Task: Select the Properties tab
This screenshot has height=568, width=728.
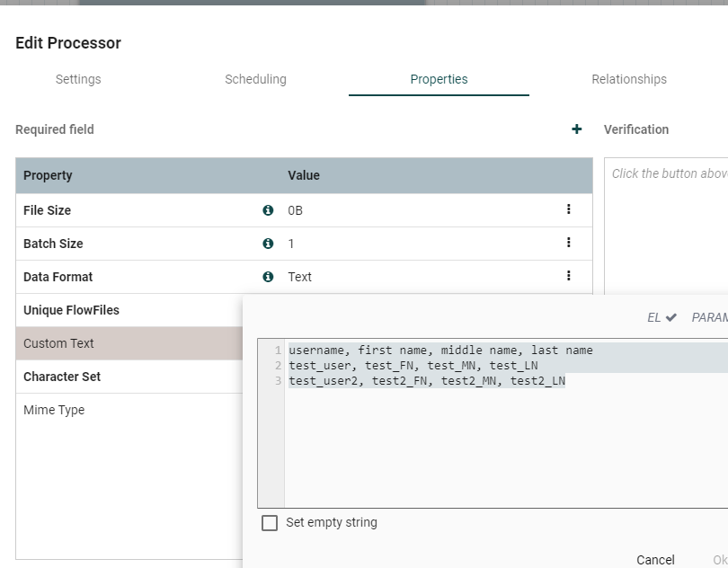Action: (439, 79)
